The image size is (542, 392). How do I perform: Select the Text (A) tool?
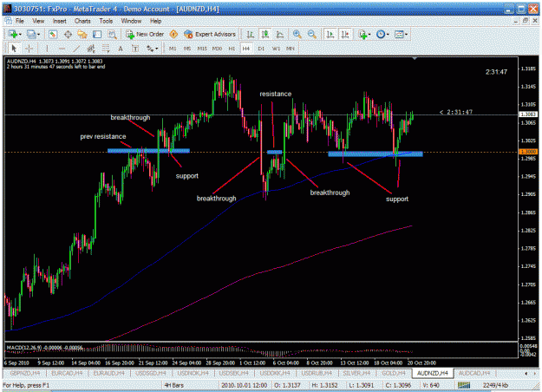[121, 49]
